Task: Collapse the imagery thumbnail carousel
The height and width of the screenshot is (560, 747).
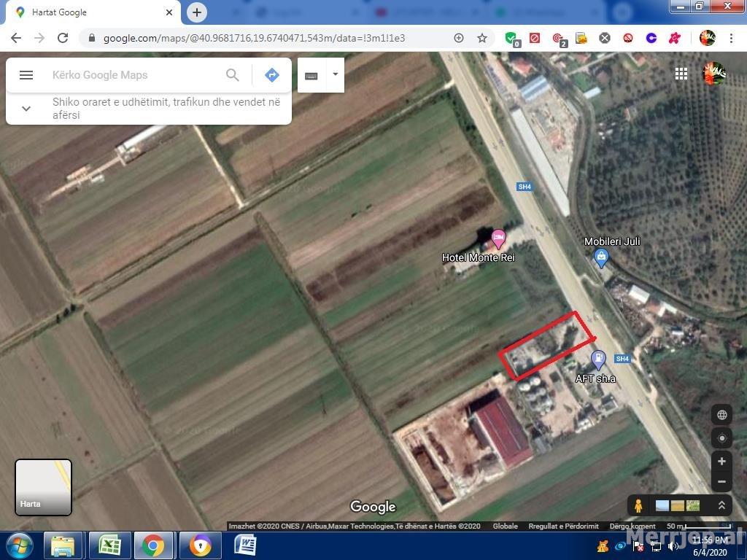Action: (x=721, y=505)
